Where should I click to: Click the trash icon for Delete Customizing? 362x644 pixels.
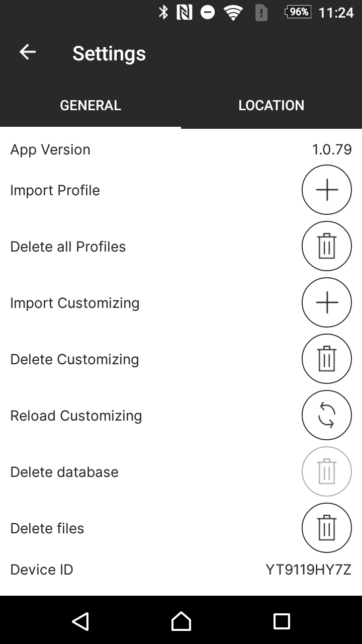click(327, 359)
